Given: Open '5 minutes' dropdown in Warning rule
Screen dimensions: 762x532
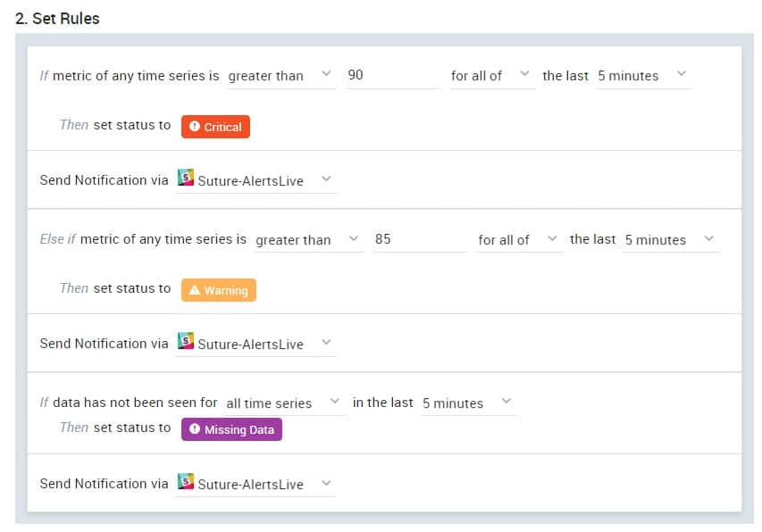Looking at the screenshot, I should (x=671, y=240).
